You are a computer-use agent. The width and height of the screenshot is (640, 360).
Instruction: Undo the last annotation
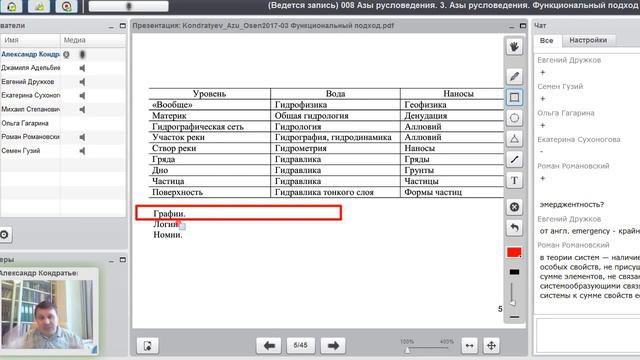pyautogui.click(x=514, y=228)
